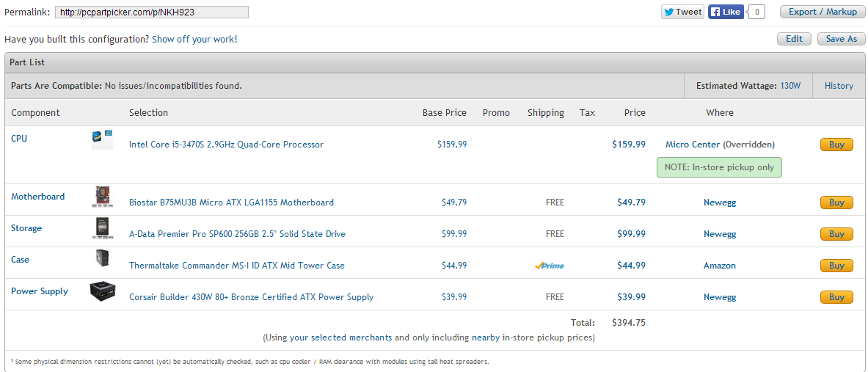Click the Shipping column header
The width and height of the screenshot is (868, 372).
[x=546, y=113]
